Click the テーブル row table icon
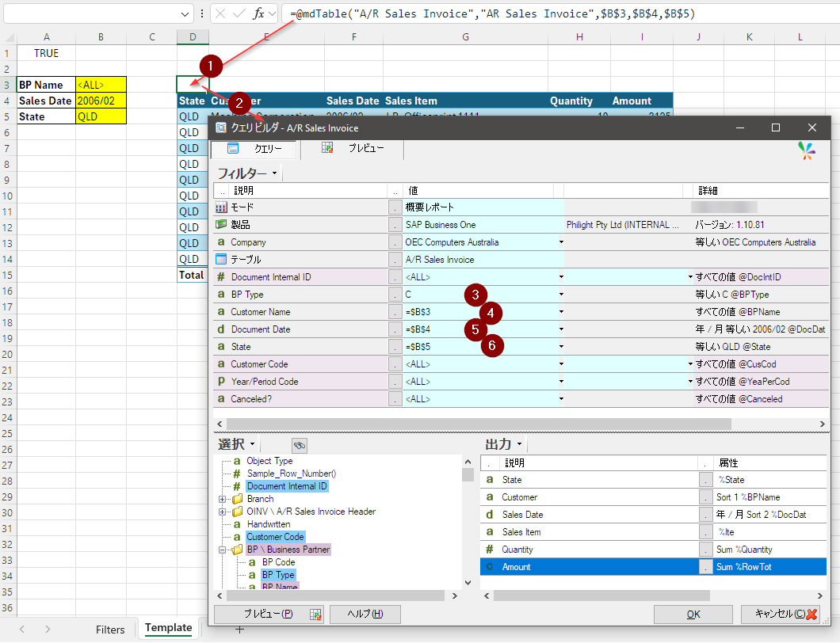Screen dimensions: 840x643 coord(221,259)
